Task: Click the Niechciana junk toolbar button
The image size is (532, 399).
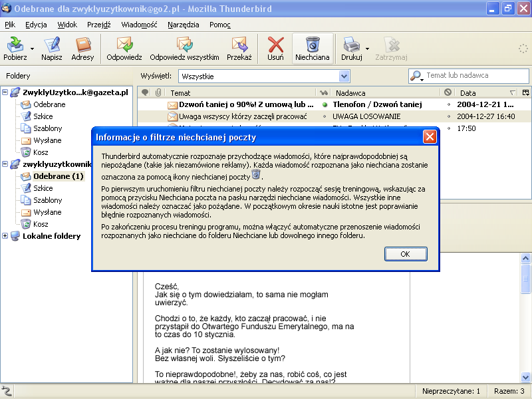Action: pos(313,49)
